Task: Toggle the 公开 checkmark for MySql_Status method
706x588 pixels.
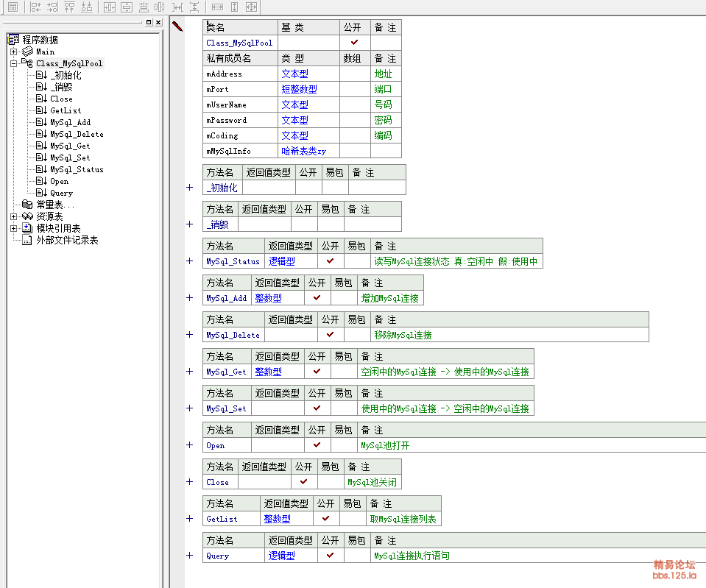Action: click(x=331, y=261)
